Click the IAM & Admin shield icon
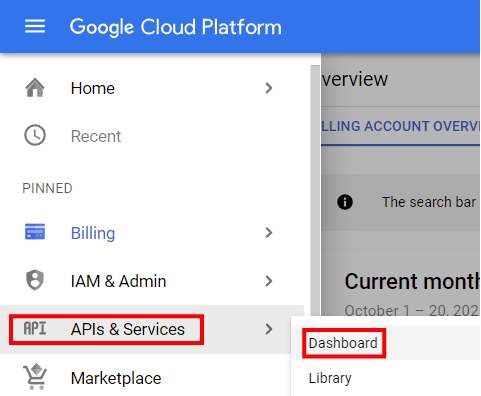Image resolution: width=481 pixels, height=396 pixels. [35, 280]
